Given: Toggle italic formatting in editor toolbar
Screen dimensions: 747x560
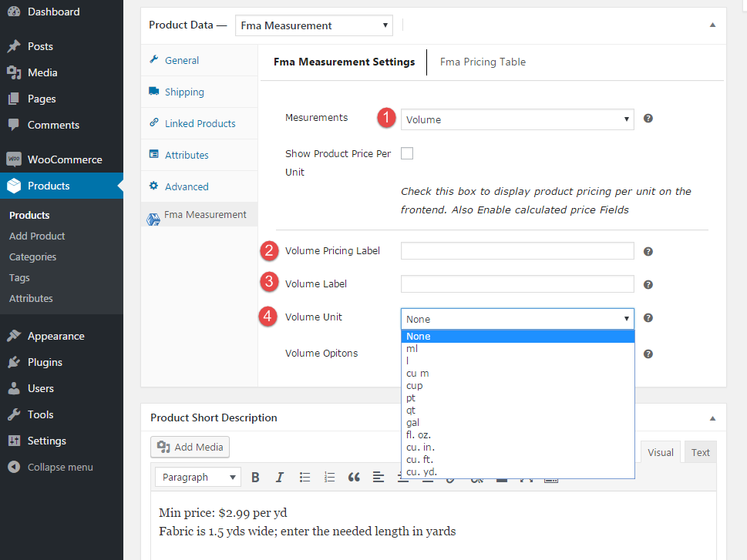Looking at the screenshot, I should tap(280, 477).
